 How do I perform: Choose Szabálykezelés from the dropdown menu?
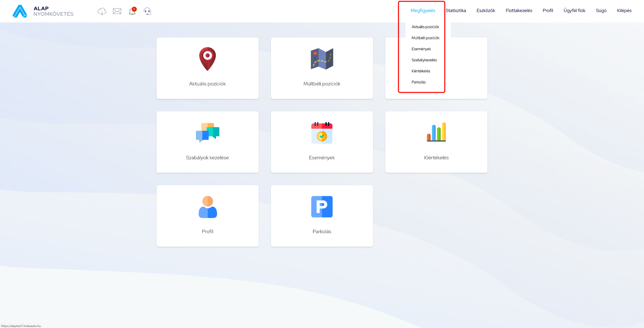[424, 60]
